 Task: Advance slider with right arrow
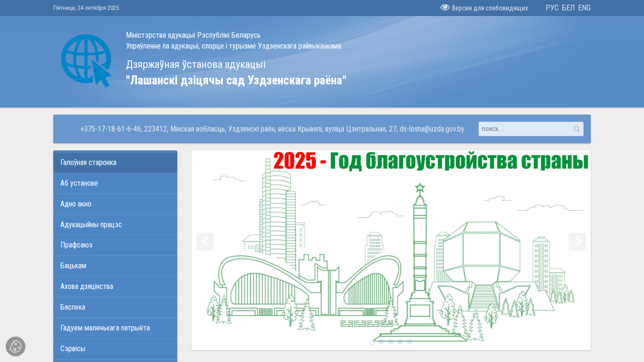pyautogui.click(x=577, y=241)
